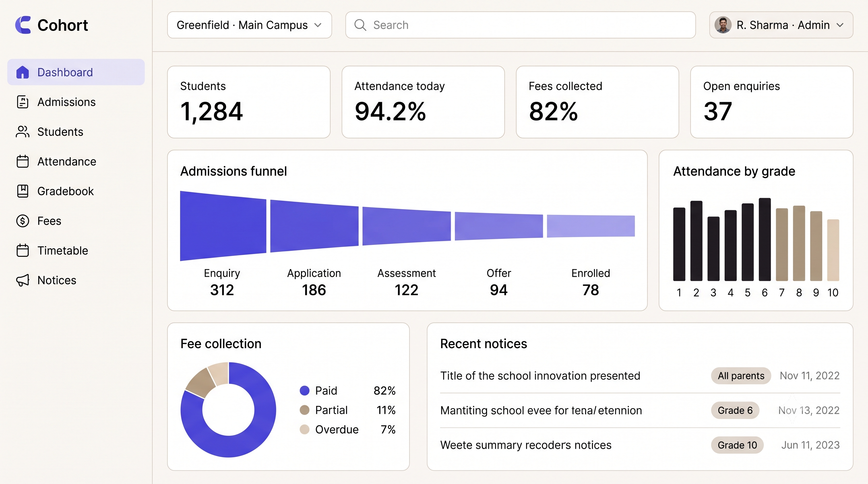Click the 'Nov 13, 2022' date
This screenshot has height=484, width=868.
(809, 410)
